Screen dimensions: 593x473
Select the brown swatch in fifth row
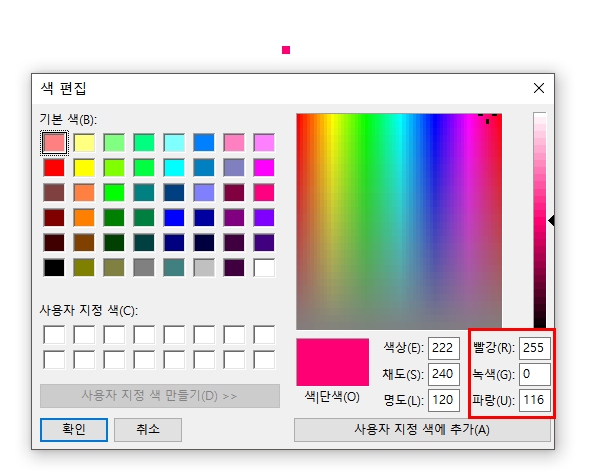84,243
